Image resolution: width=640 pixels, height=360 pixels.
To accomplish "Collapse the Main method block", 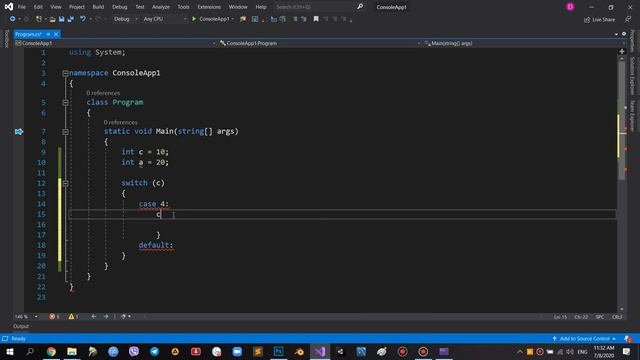I will [65, 132].
